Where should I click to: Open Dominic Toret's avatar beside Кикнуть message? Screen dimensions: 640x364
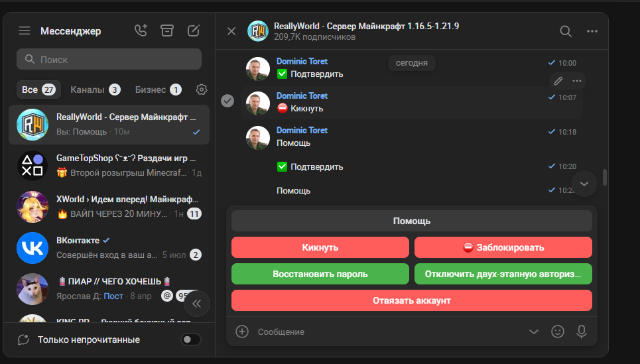[x=258, y=103]
